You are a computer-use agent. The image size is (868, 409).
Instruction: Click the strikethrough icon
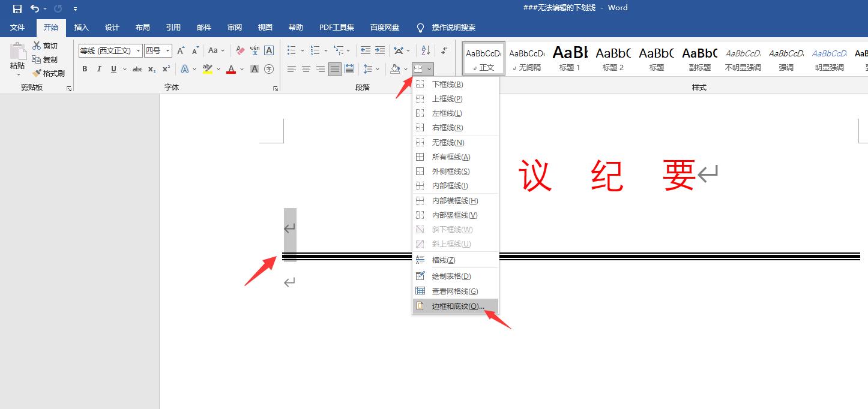tap(137, 69)
